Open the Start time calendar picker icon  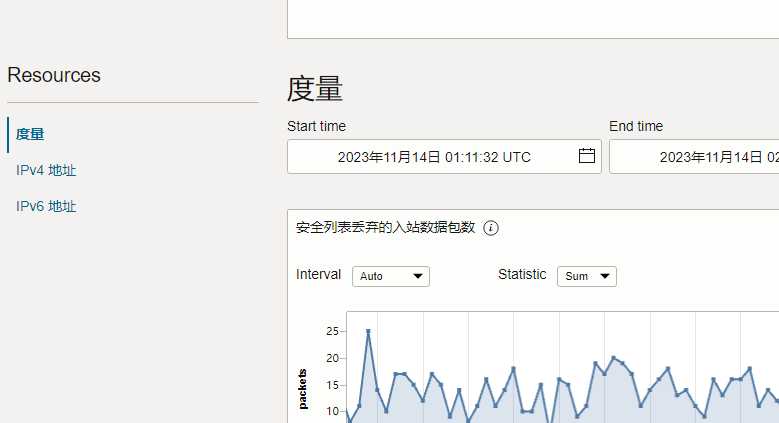point(587,156)
